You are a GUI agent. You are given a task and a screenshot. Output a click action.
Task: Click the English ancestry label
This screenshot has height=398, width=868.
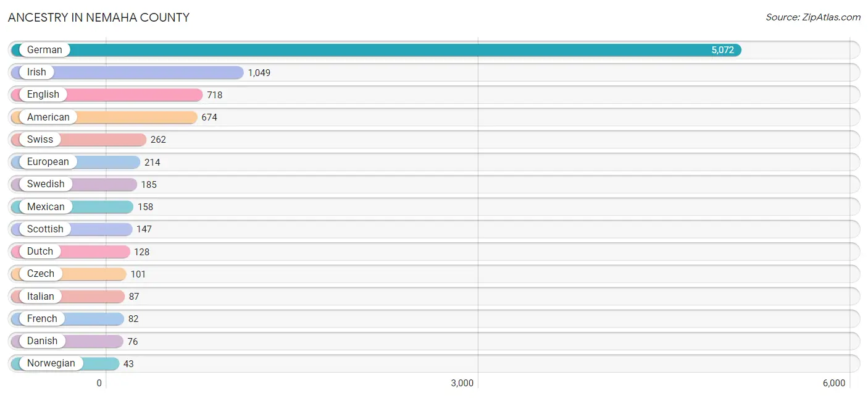click(43, 95)
